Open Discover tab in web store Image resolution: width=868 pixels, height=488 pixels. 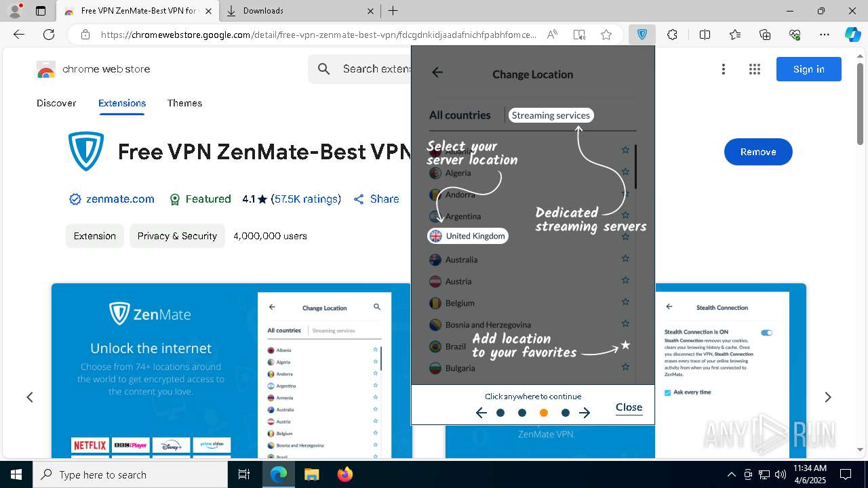[x=56, y=103]
